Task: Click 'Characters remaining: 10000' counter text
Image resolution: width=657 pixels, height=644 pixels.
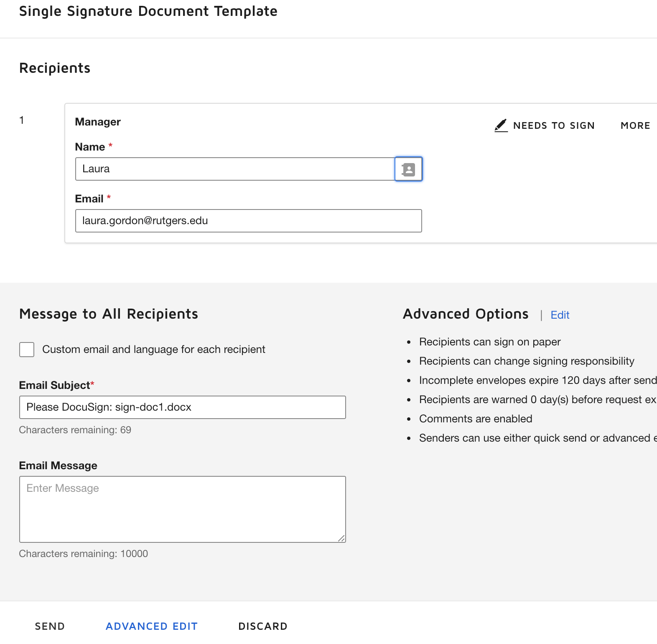Action: 84,554
